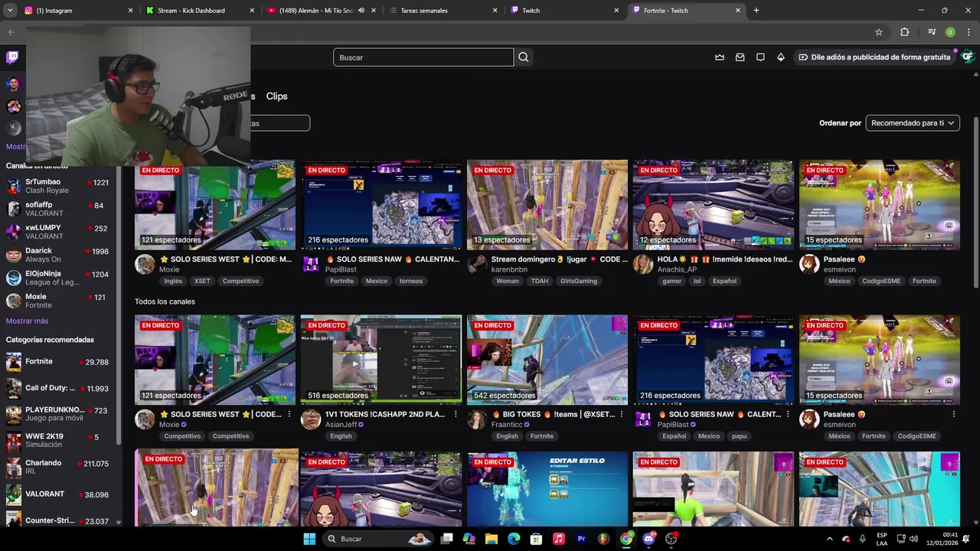Viewport: 980px width, 551px height.
Task: Open options menu for Moxie's stream card
Action: click(x=289, y=414)
